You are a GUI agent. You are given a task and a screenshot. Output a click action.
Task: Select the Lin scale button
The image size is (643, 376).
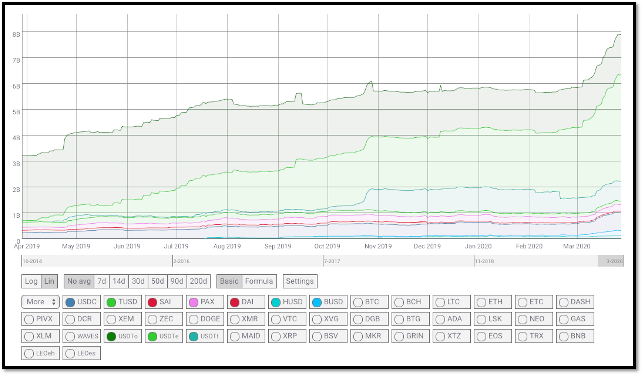tap(49, 281)
